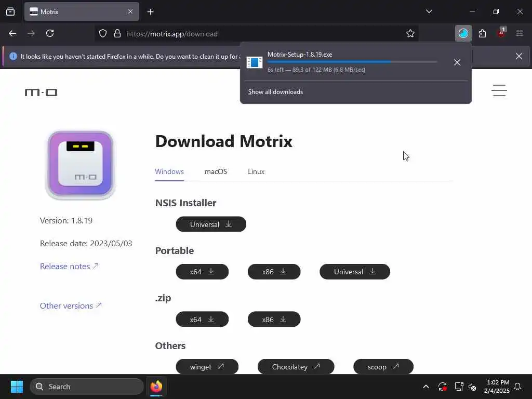Image resolution: width=532 pixels, height=399 pixels.
Task: View site security padlock info
Action: click(117, 34)
